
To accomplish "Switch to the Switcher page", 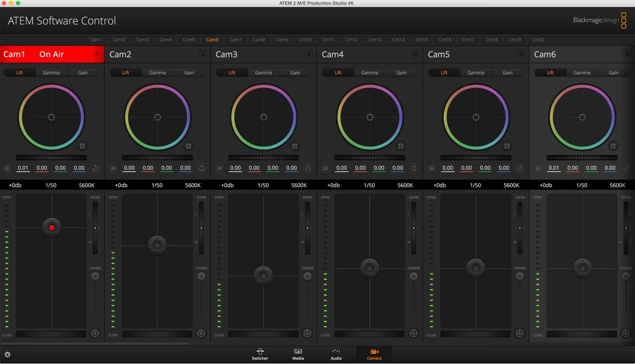I will [260, 354].
